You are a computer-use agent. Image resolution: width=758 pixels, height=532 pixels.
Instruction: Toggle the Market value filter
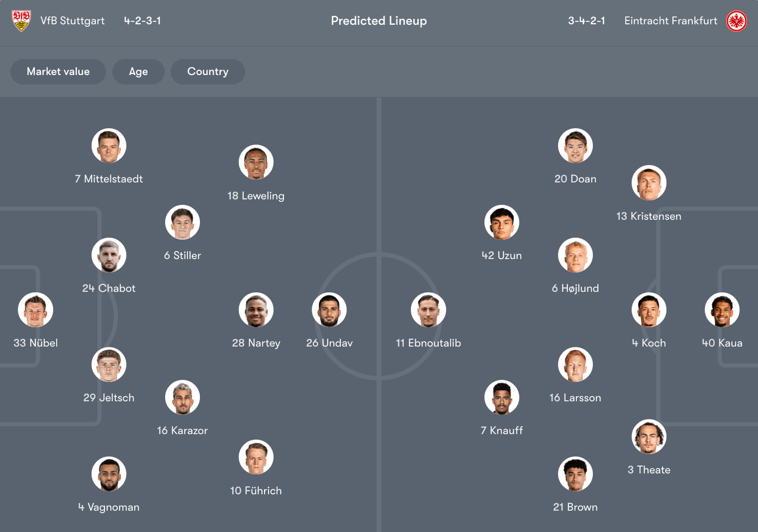(x=58, y=71)
